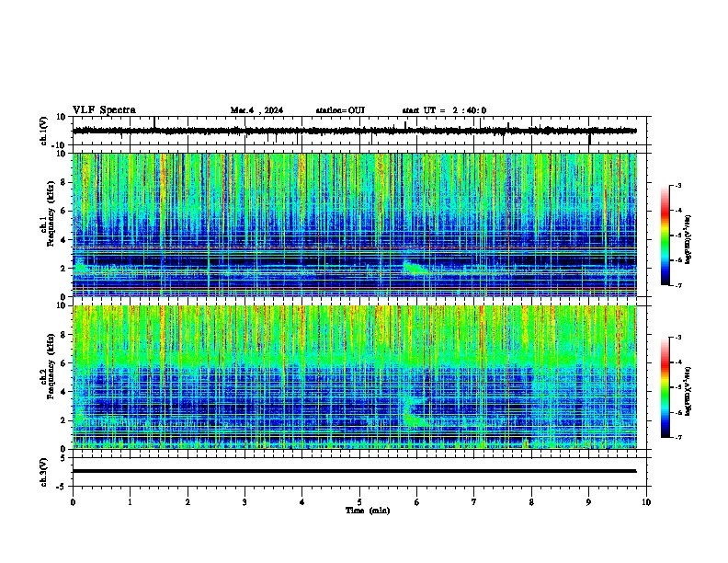728x563 pixels.
Task: Click the "8" kHz tick on ch.1 spectrogram axis
Action: tap(63, 182)
